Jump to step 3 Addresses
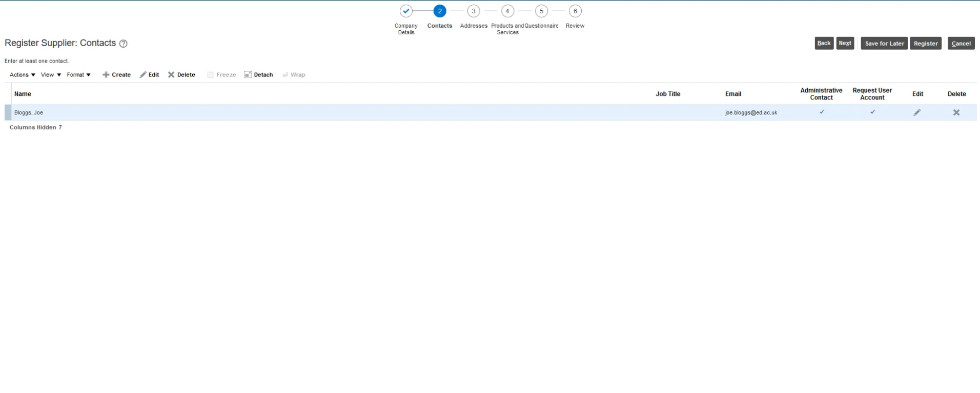Image resolution: width=980 pixels, height=393 pixels. (473, 11)
